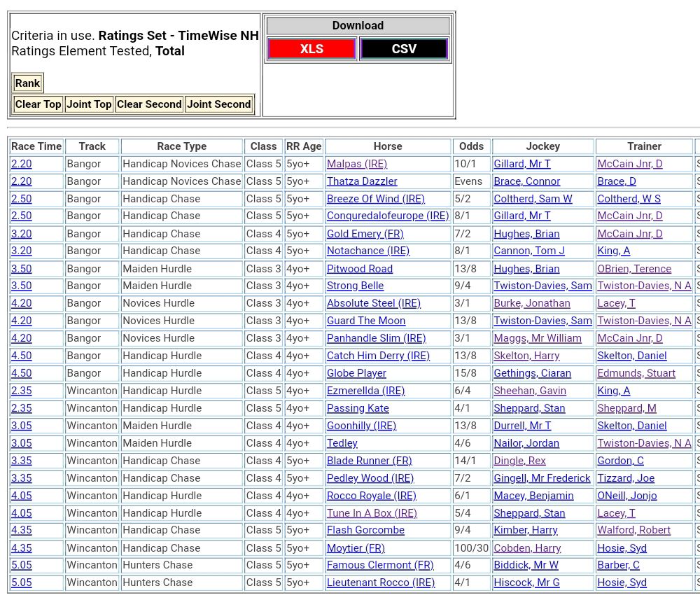The height and width of the screenshot is (607, 700).
Task: Select the Clear Top rank filter
Action: (x=38, y=104)
